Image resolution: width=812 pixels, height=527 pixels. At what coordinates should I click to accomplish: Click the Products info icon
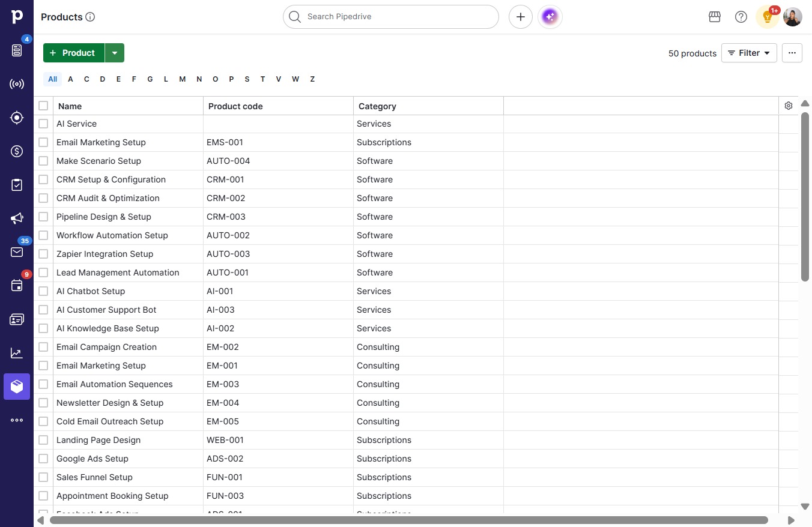(x=91, y=17)
